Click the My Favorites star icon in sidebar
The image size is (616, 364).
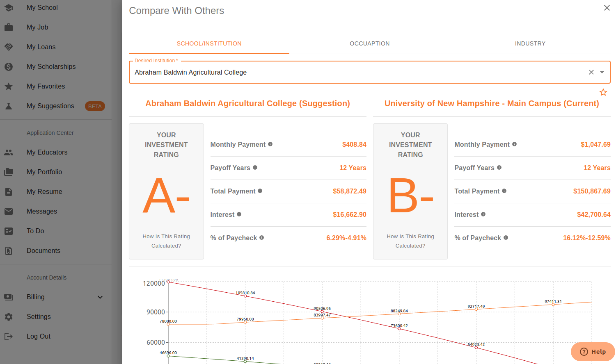tap(9, 86)
